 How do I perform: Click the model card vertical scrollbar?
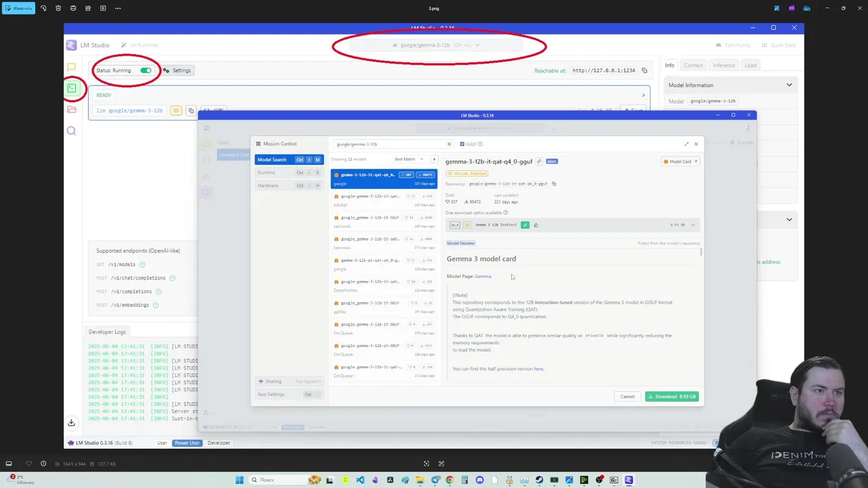point(701,252)
